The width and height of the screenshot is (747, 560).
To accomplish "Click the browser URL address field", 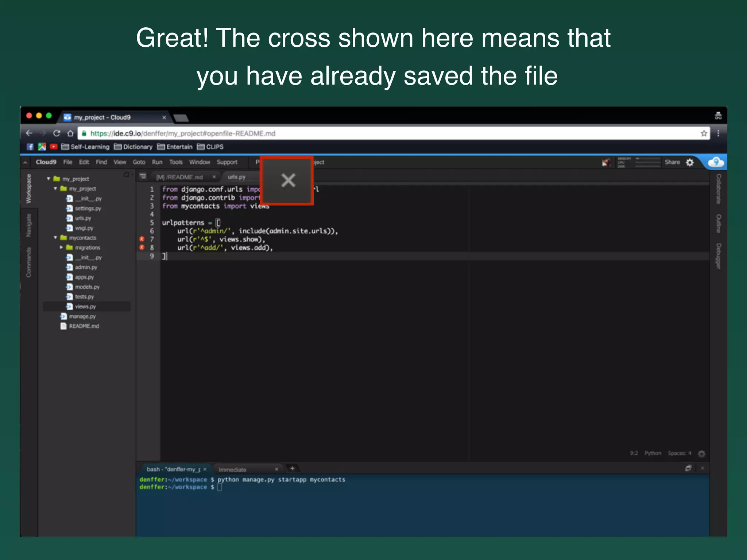I will point(365,133).
